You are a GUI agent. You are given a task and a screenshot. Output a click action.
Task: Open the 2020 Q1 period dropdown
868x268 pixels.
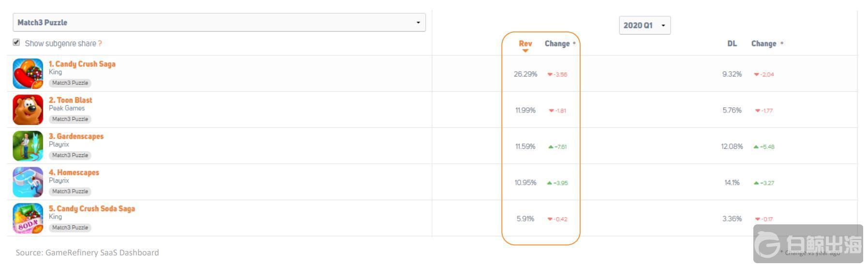pyautogui.click(x=644, y=26)
